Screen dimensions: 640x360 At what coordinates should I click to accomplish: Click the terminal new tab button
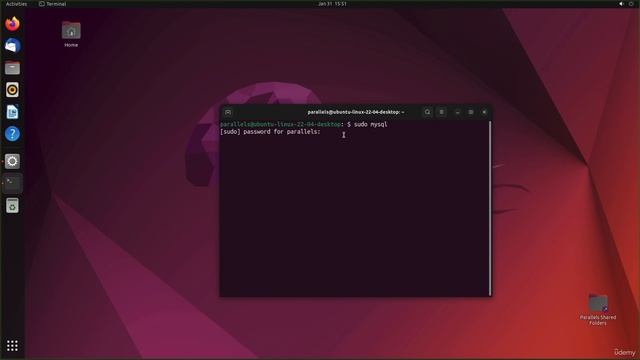(x=228, y=112)
